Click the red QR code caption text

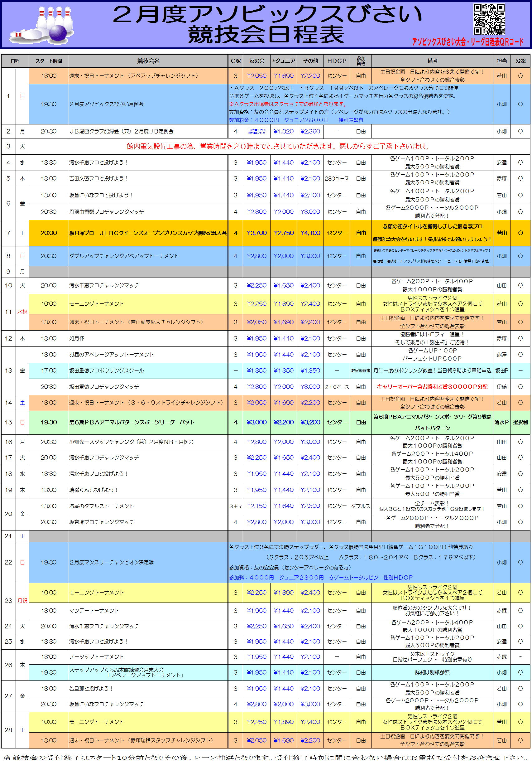pos(467,42)
